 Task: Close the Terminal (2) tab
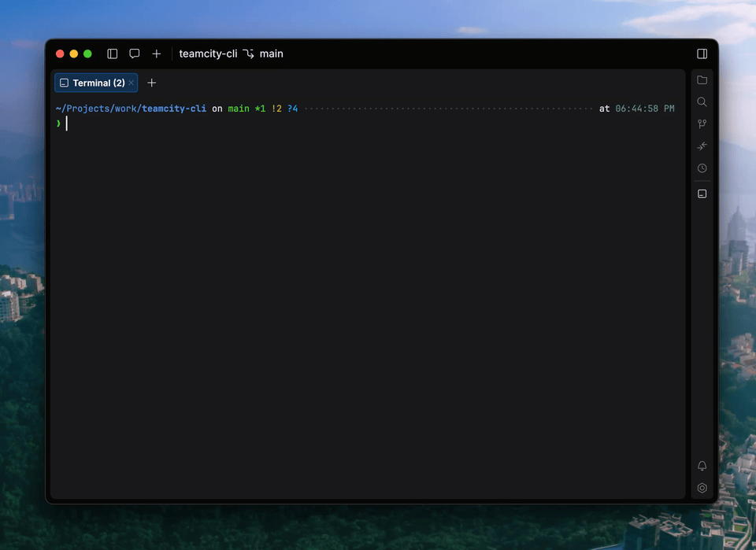[132, 83]
